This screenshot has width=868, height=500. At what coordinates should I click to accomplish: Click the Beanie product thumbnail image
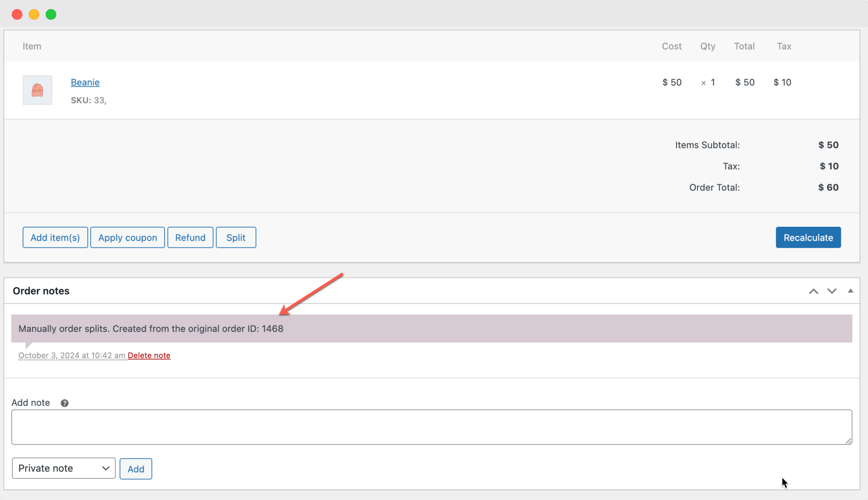pyautogui.click(x=37, y=90)
